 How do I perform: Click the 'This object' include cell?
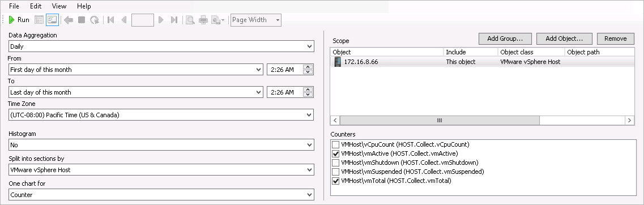461,62
